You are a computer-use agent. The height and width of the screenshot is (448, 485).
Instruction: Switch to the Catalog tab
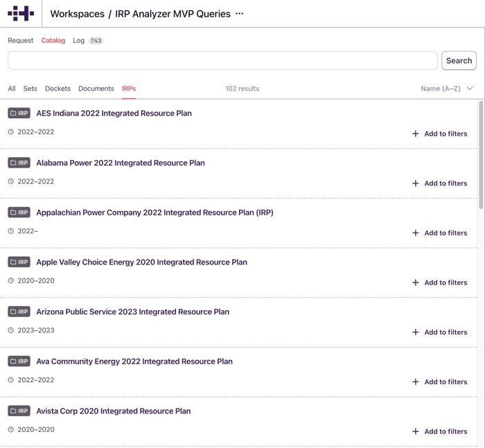point(53,40)
